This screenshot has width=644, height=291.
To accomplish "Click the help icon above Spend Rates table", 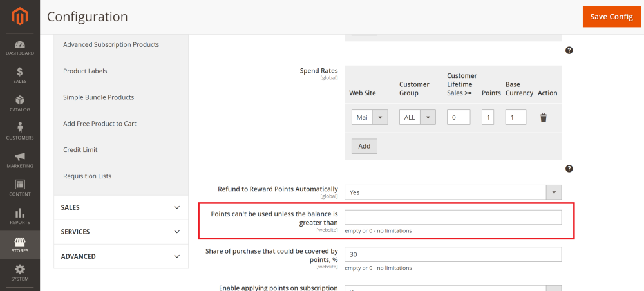I will [569, 50].
